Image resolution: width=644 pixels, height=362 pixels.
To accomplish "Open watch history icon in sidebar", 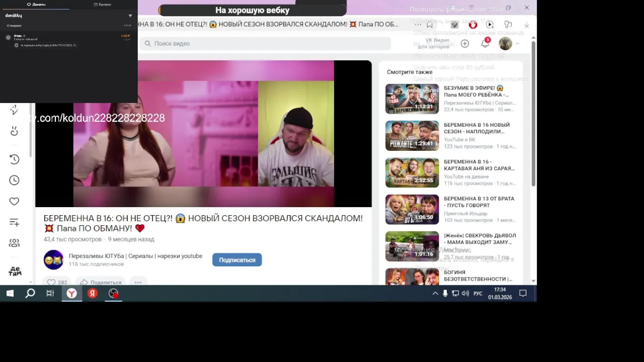I will [14, 159].
